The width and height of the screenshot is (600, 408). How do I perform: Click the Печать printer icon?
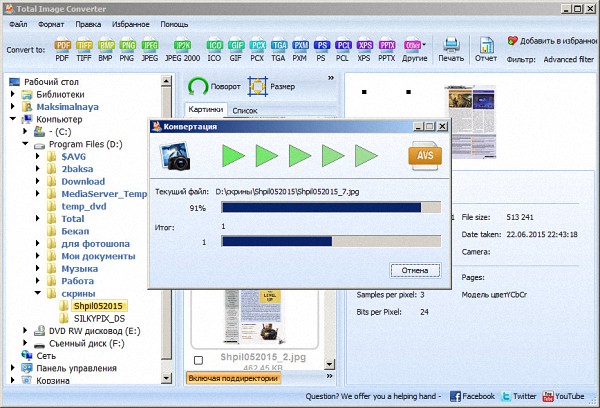(451, 48)
